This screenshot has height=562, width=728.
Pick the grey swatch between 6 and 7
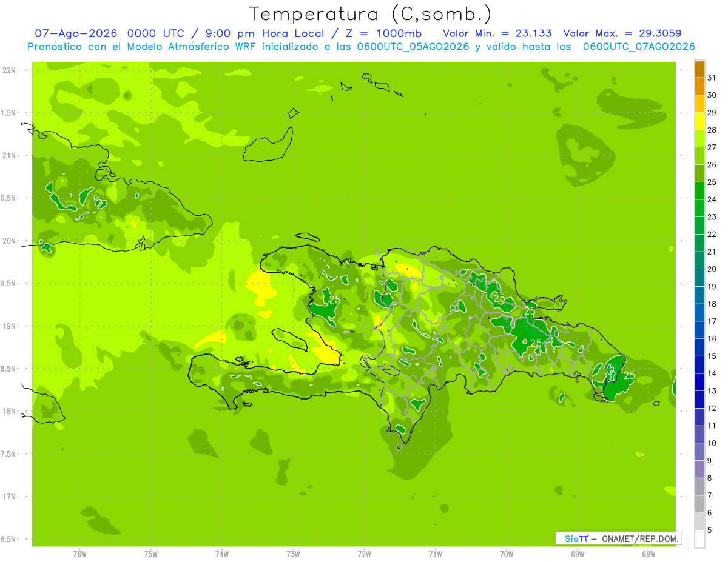click(x=699, y=504)
